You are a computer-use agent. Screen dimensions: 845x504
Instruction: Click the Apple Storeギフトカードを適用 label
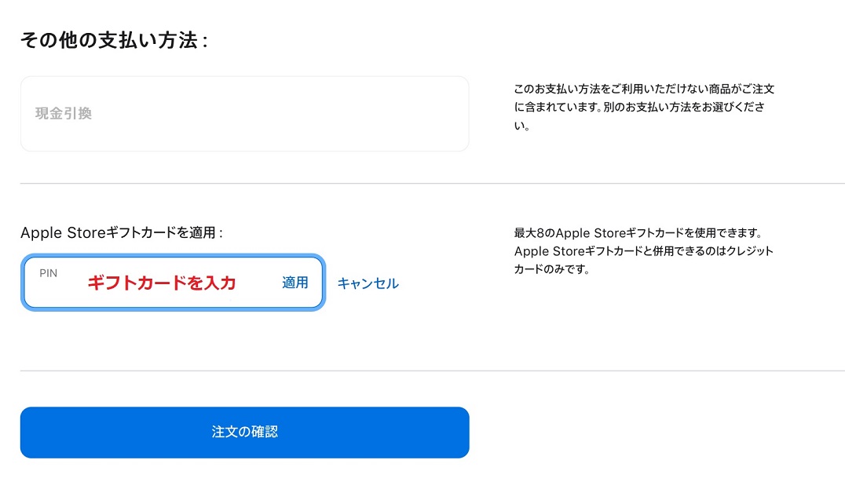pyautogui.click(x=121, y=232)
